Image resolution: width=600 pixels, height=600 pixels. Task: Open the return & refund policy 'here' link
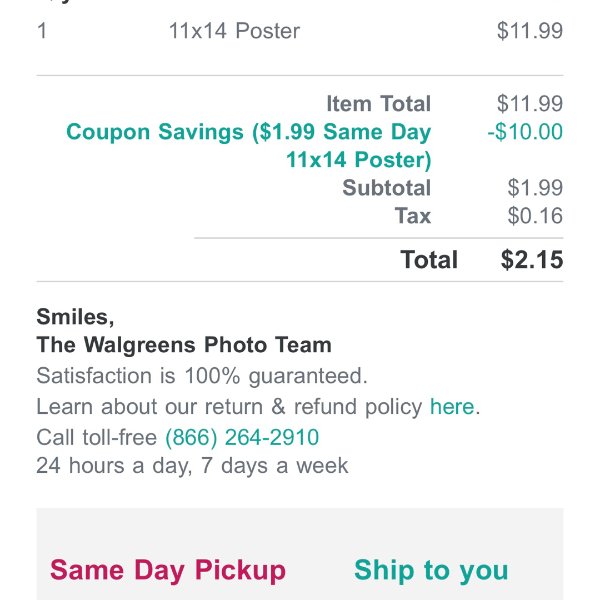[452, 406]
